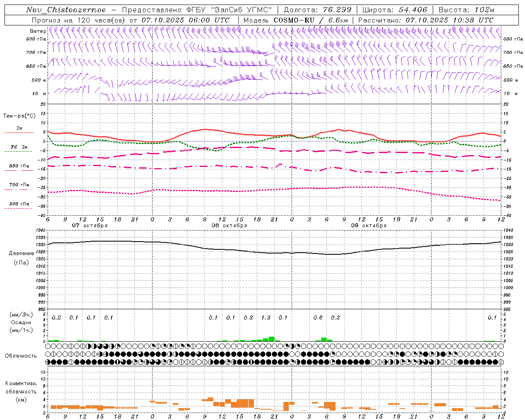The width and height of the screenshot is (525, 420).
Task: Click the left-side '10 м' wind level label
Action: pyautogui.click(x=39, y=94)
